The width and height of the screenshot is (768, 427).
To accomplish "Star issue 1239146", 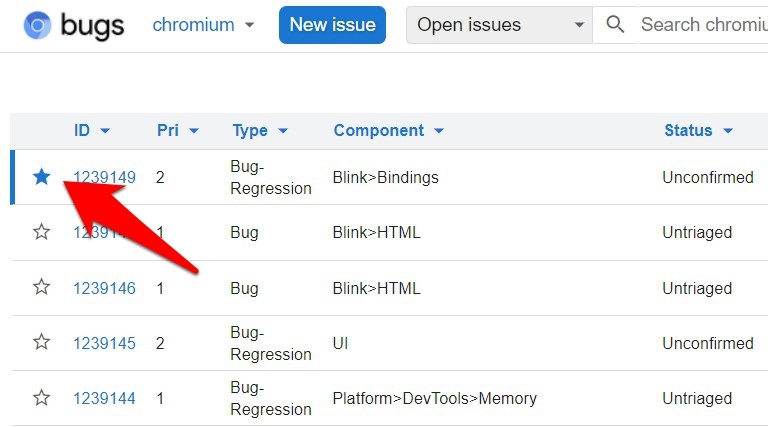I will [x=41, y=288].
